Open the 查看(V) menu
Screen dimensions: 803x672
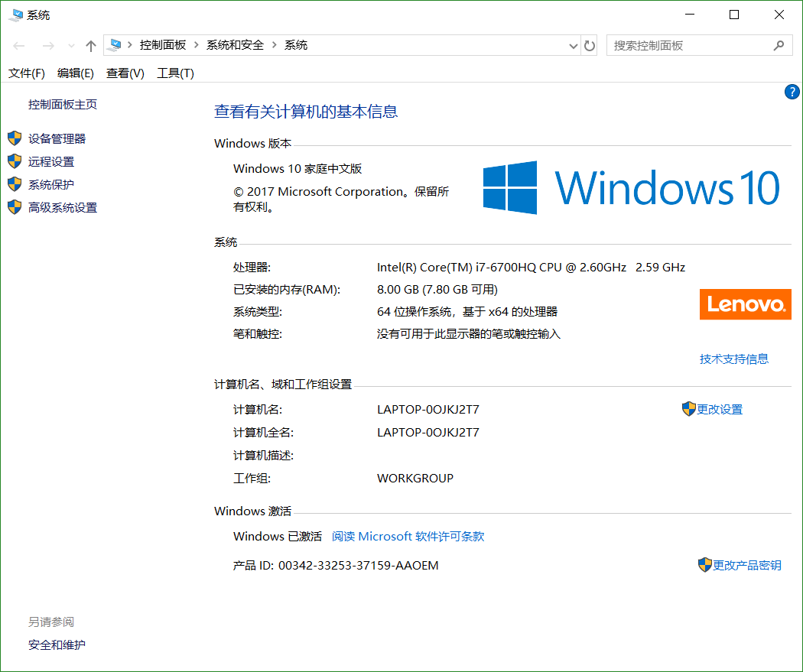[x=125, y=73]
